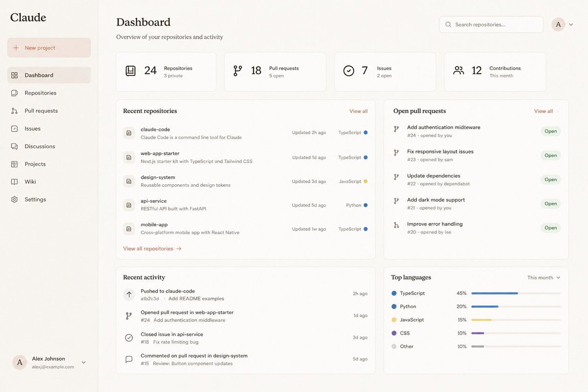Click Open badge for pull request #24
Screen dimensions: 588x392
click(x=551, y=131)
